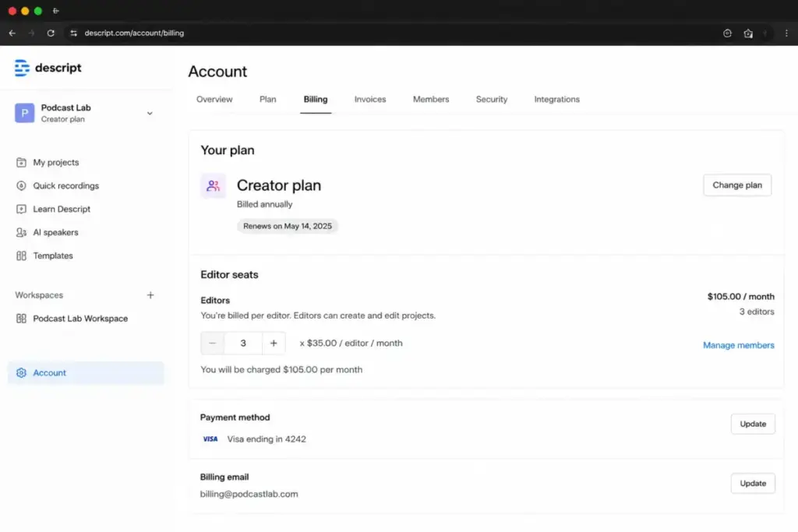The image size is (798, 532).
Task: Click the circular browser toolbar icon left of extensions
Action: click(x=727, y=33)
